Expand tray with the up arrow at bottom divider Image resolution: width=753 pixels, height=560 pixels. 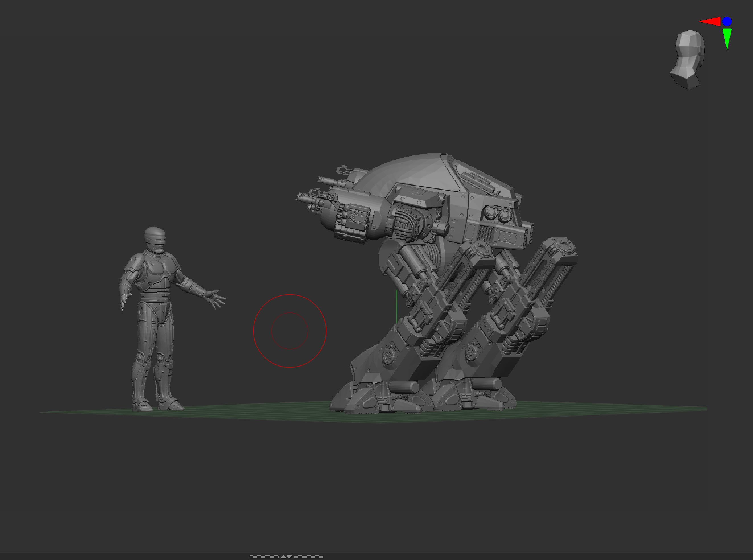(283, 557)
